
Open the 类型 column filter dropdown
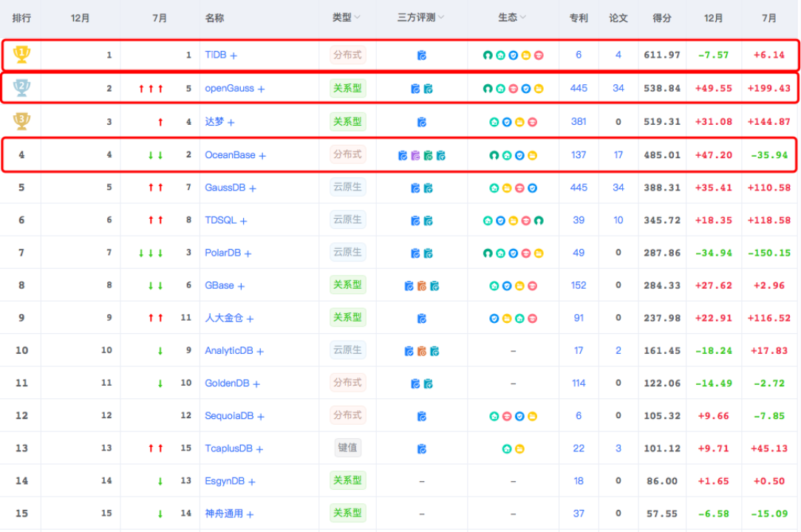pos(358,18)
